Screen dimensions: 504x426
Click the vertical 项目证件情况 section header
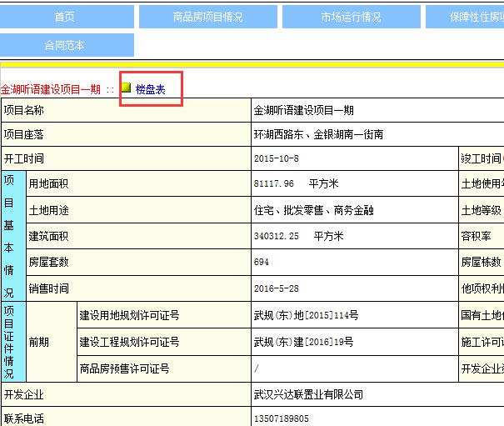(13, 342)
